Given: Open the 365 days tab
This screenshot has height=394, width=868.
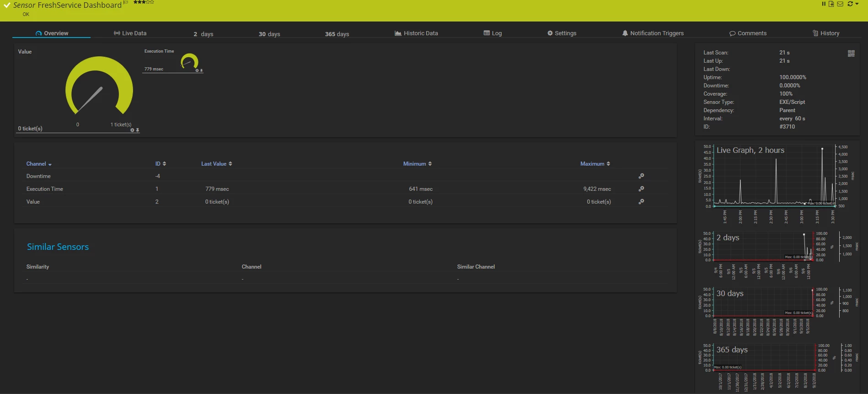Looking at the screenshot, I should (x=337, y=34).
